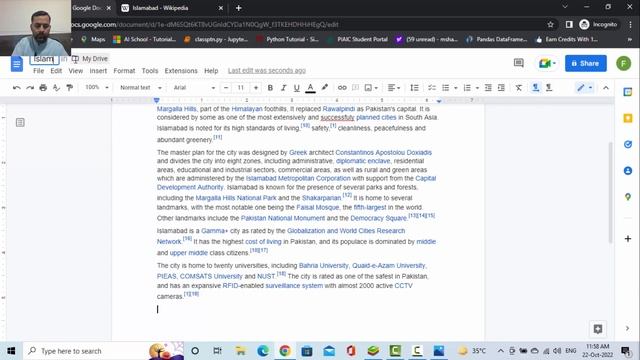This screenshot has height=360, width=640.
Task: Increase the font size with the plus button
Action: [256, 88]
